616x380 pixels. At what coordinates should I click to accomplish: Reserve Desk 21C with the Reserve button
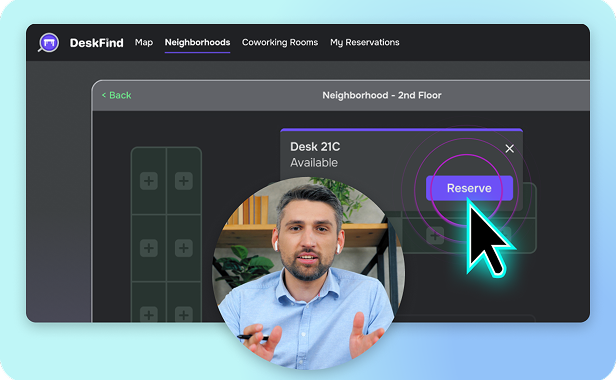pos(469,188)
